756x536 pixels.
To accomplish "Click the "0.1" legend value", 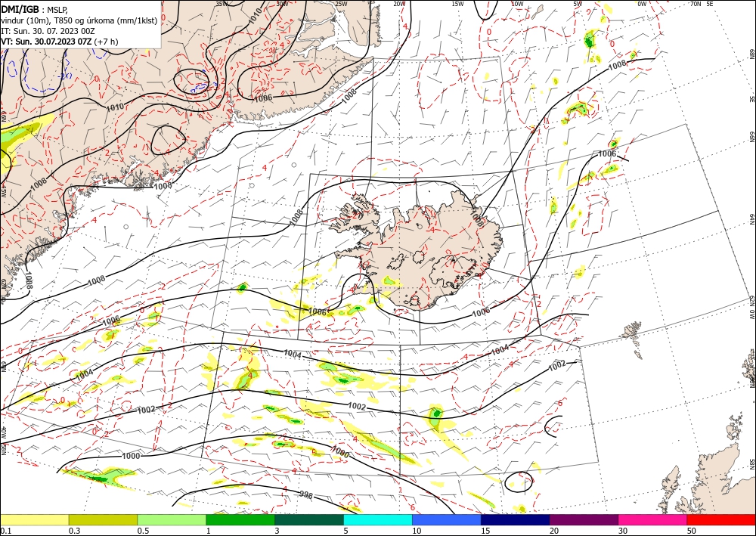I will click(x=5, y=531).
